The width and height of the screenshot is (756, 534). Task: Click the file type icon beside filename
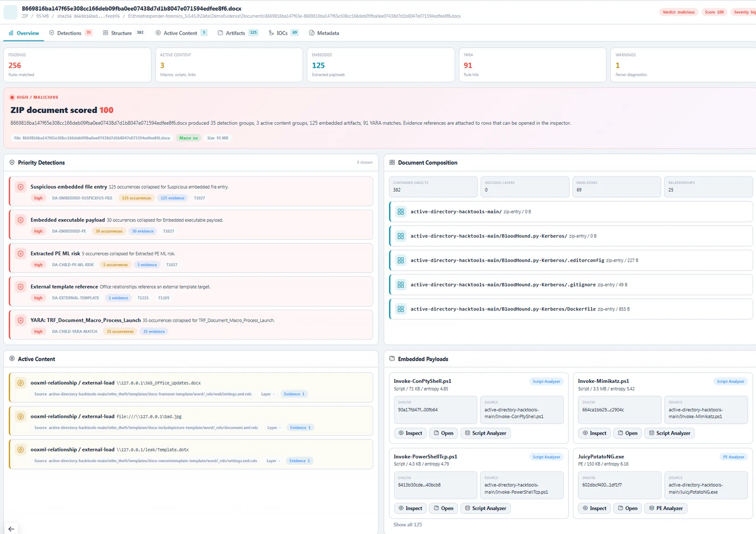pos(10,12)
